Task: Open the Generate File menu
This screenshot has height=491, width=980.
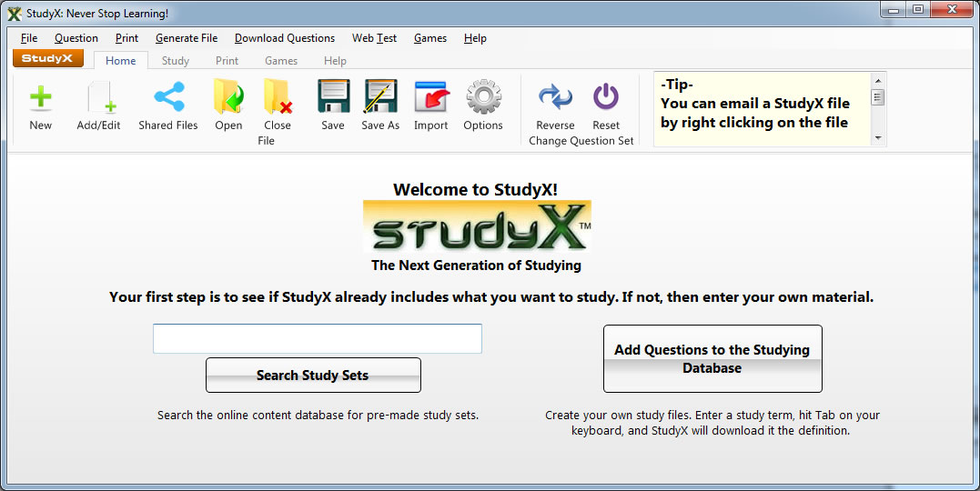Action: coord(187,38)
